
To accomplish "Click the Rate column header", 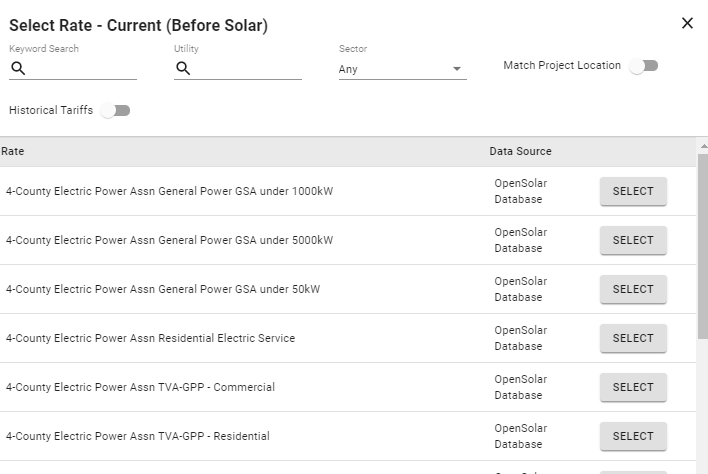I will 13,151.
